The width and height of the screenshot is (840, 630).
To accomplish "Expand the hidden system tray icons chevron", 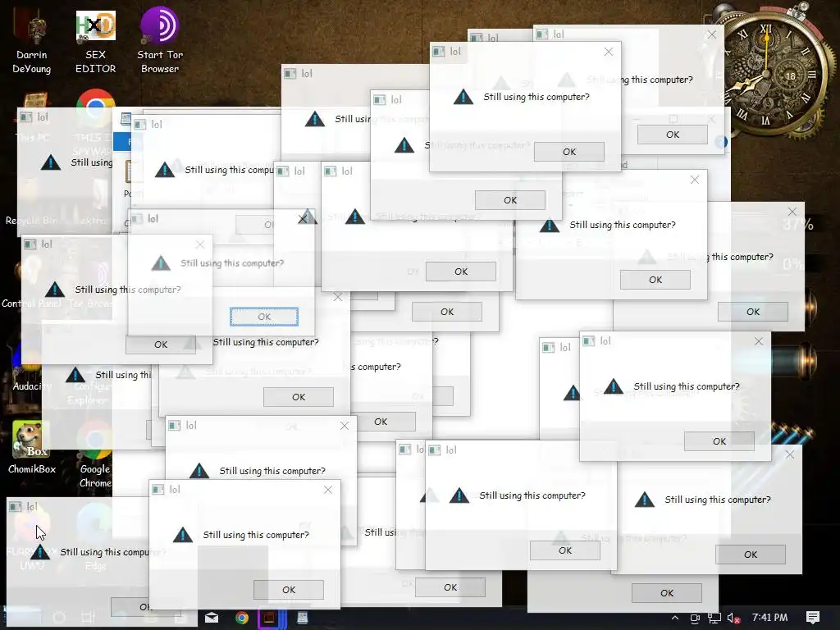I will [675, 618].
